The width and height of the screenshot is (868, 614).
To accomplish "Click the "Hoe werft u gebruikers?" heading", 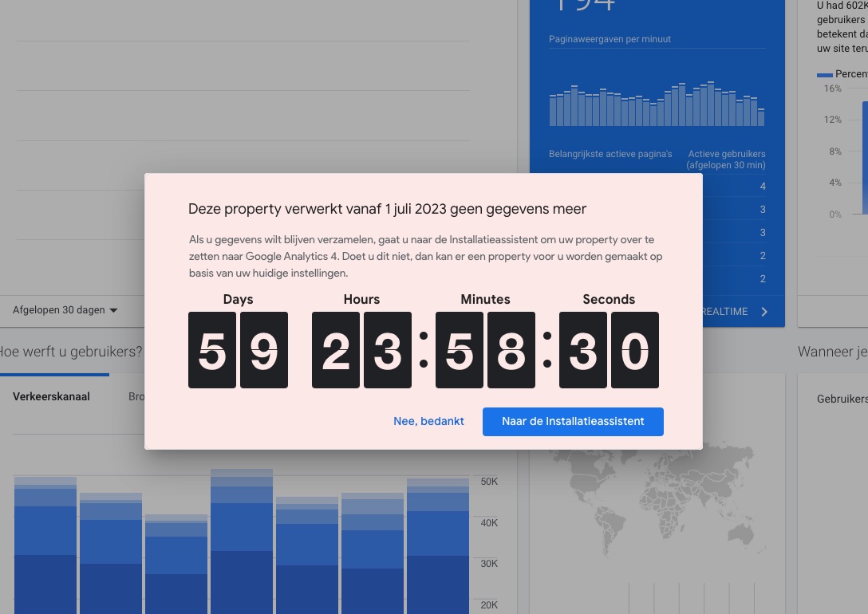I will [70, 352].
